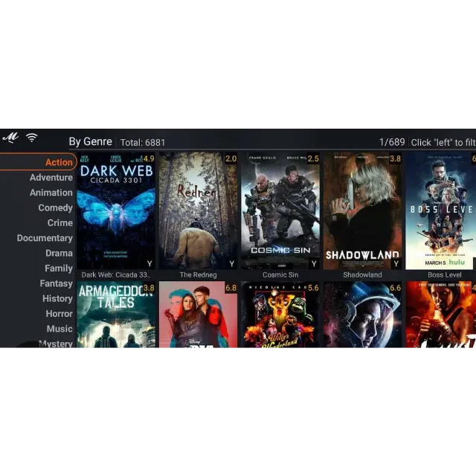Open the fiery orange fighter poster

tap(441, 315)
